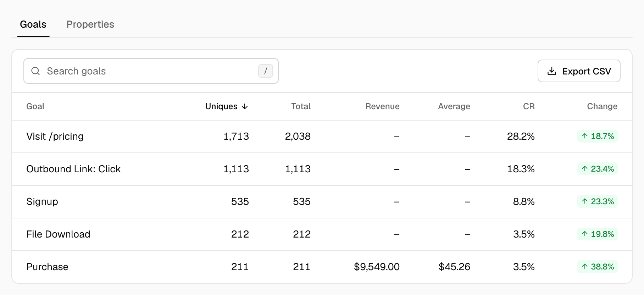Click the 535 uniques value for Signup
Viewport: 644px width, 295px height.
point(240,202)
